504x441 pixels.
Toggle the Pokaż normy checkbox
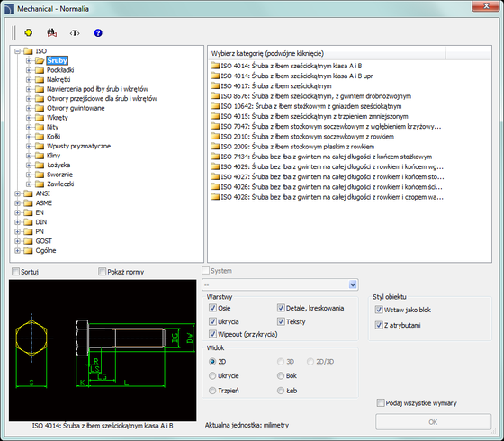pyautogui.click(x=102, y=272)
